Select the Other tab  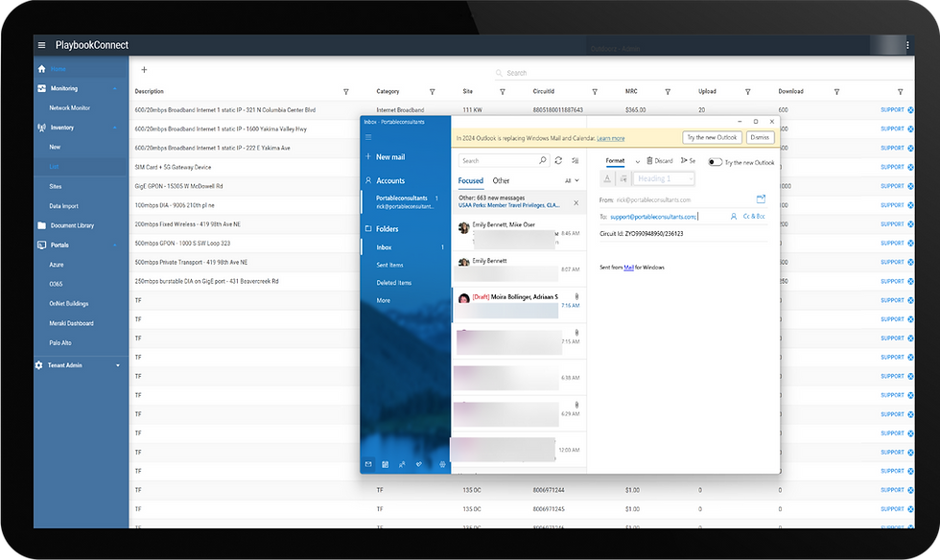[501, 180]
